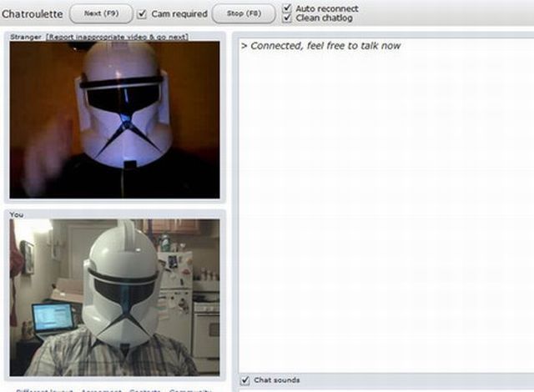Toggle the Cam required checkbox
Screen dimensions: 534x392
142,14
